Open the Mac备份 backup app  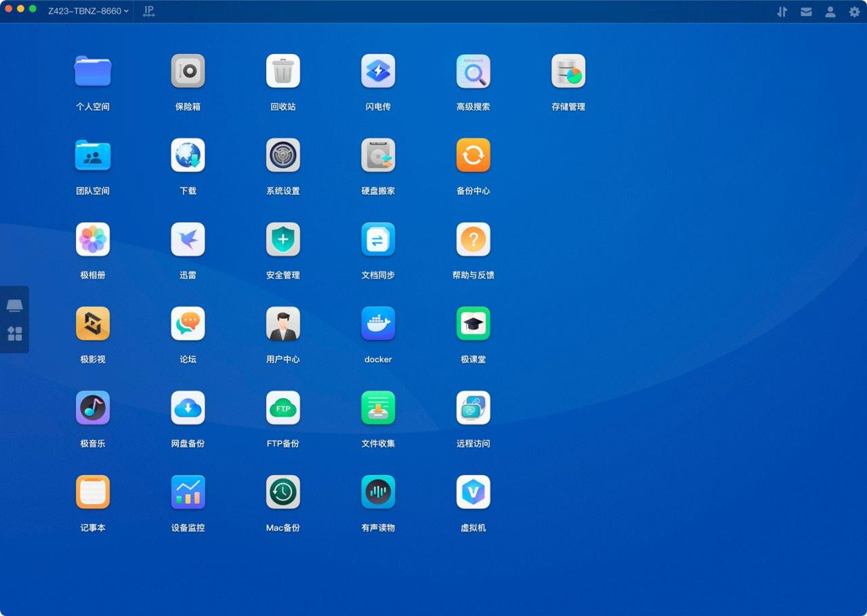(283, 492)
